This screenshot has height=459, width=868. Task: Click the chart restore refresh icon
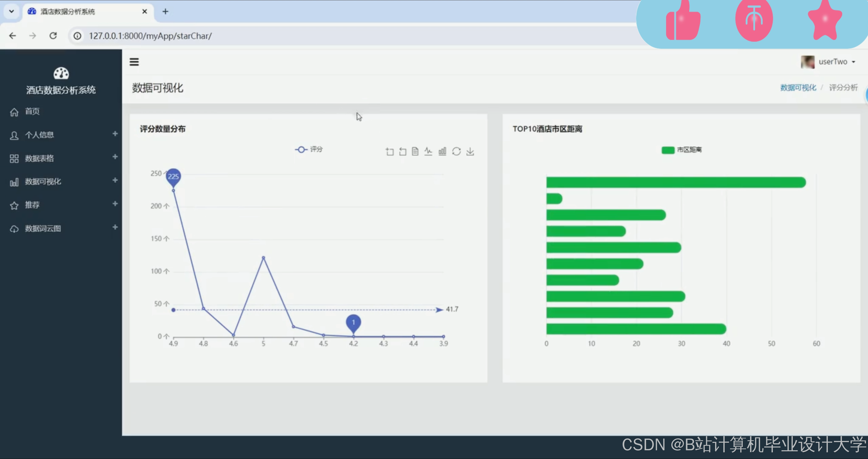(456, 152)
